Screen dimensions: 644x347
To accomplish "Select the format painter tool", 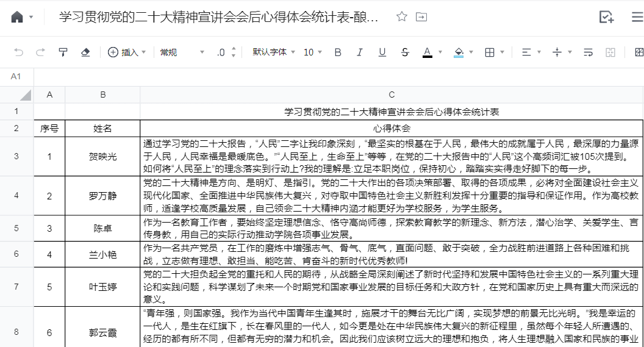I will 63,52.
